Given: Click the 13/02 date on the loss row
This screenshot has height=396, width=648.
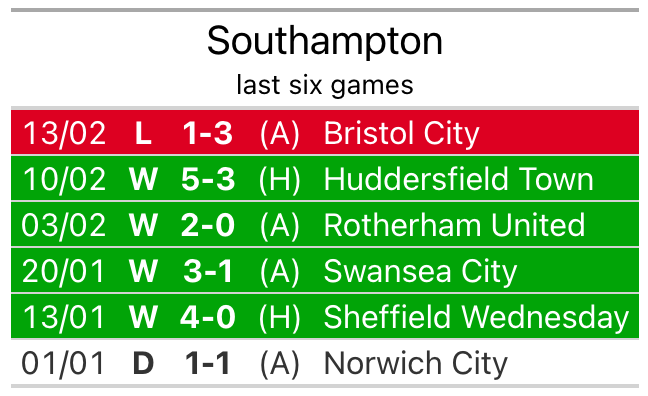Looking at the screenshot, I should (64, 134).
